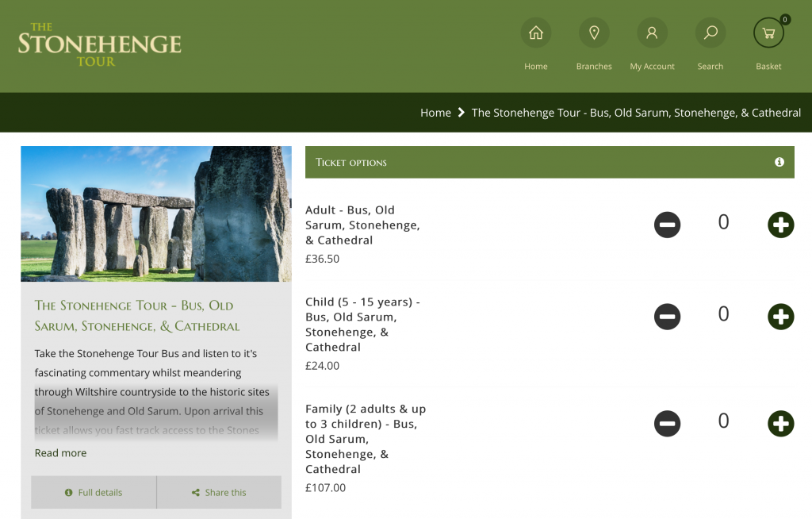Screen dimensions: 812x519
Task: Open the Branches location pin icon
Action: (594, 33)
